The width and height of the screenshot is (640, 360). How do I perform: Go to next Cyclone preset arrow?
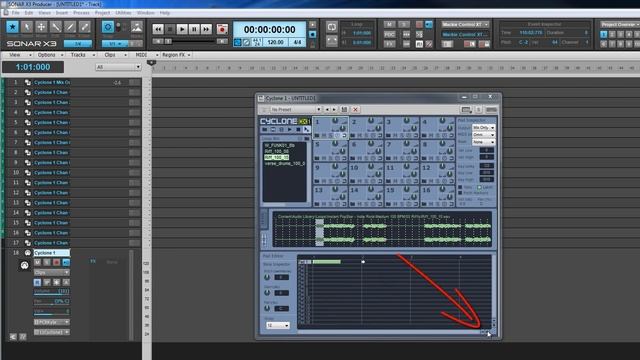point(334,109)
